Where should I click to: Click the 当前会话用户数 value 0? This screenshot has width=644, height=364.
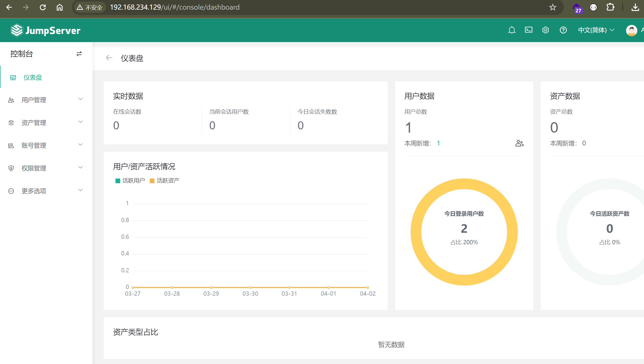pyautogui.click(x=212, y=125)
